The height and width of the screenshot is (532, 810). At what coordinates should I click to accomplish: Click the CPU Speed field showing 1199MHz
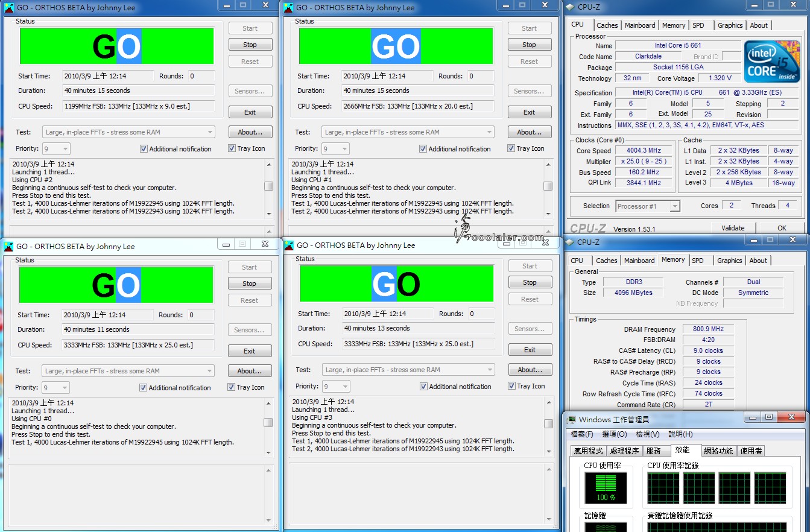139,106
